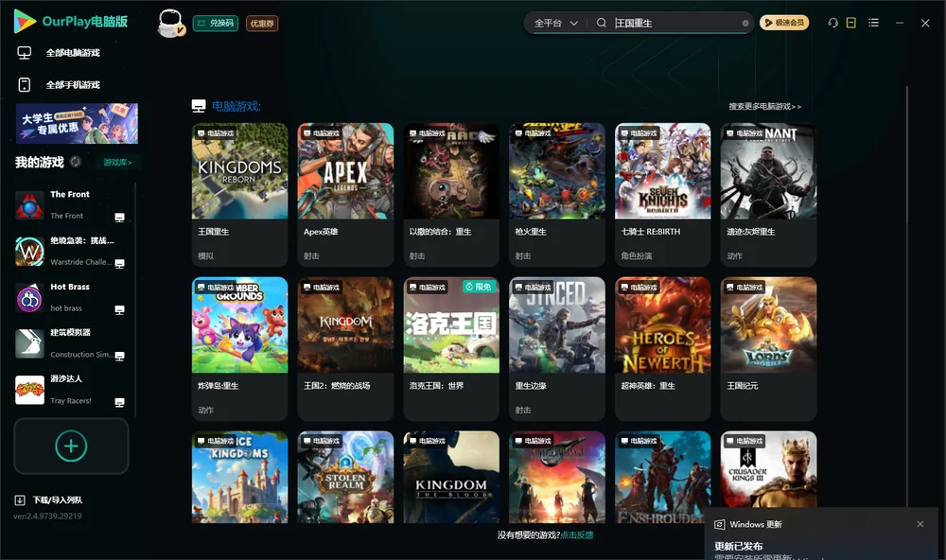Click the monitor icon beside 全部电脑游戏
The width and height of the screenshot is (946, 560).
(x=25, y=53)
